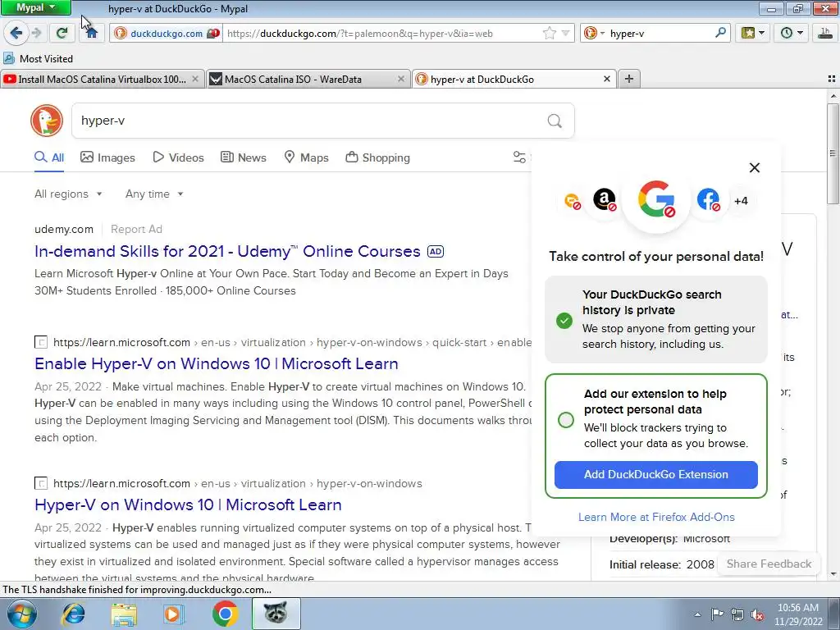Open the URL bar history dropdown arrow

coord(565,33)
